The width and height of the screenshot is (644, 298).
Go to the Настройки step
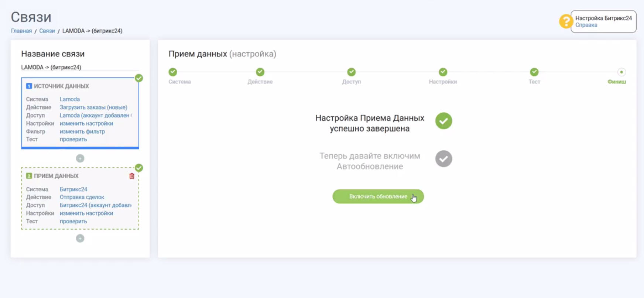pyautogui.click(x=443, y=72)
